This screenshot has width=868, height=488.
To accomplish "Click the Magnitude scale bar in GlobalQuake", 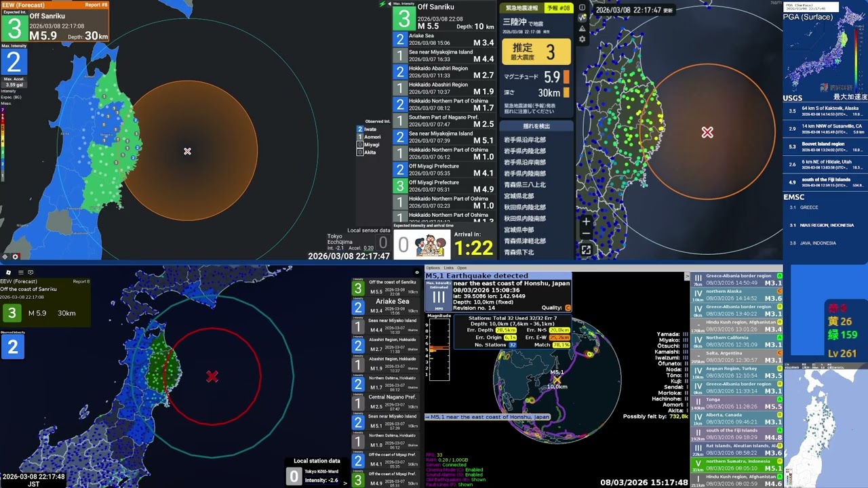I will click(x=439, y=351).
